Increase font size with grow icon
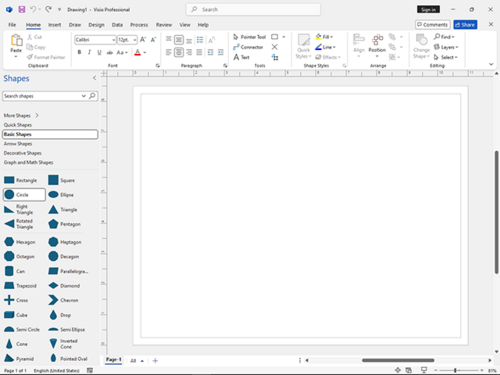The width and height of the screenshot is (500, 375). 143,40
